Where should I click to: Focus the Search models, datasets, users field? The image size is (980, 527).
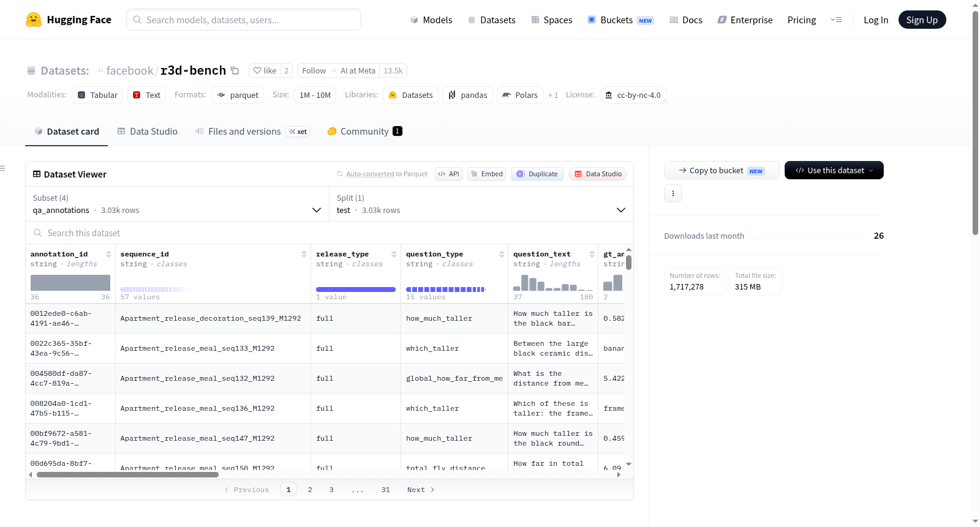click(x=244, y=20)
